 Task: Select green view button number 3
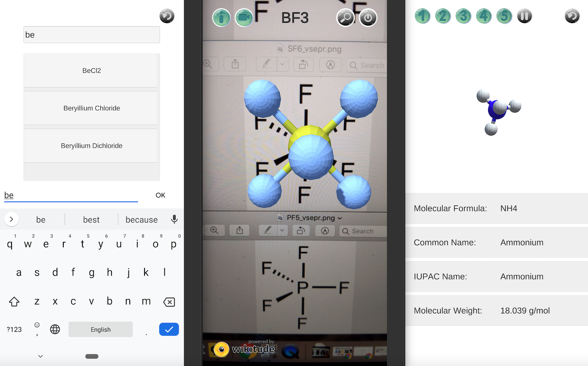click(x=463, y=16)
